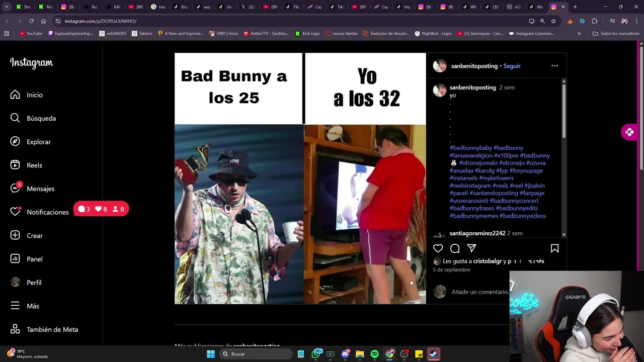The width and height of the screenshot is (644, 362).
Task: Open the notification count bubble popup
Action: point(101,209)
